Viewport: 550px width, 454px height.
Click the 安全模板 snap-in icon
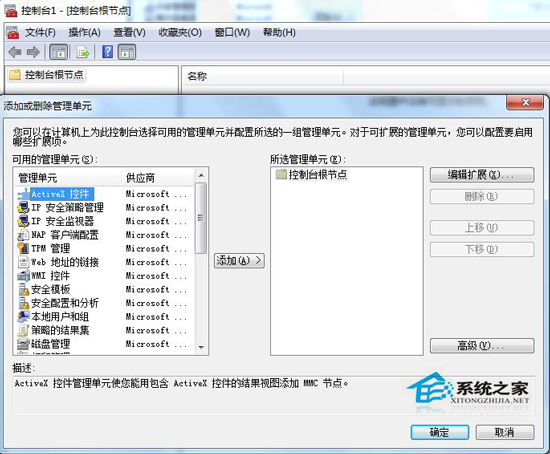(23, 290)
